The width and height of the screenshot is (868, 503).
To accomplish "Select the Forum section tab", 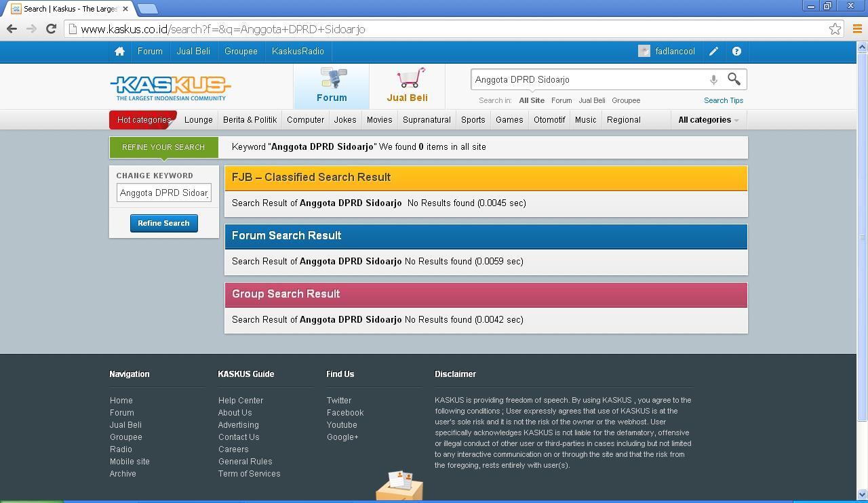I will click(332, 86).
